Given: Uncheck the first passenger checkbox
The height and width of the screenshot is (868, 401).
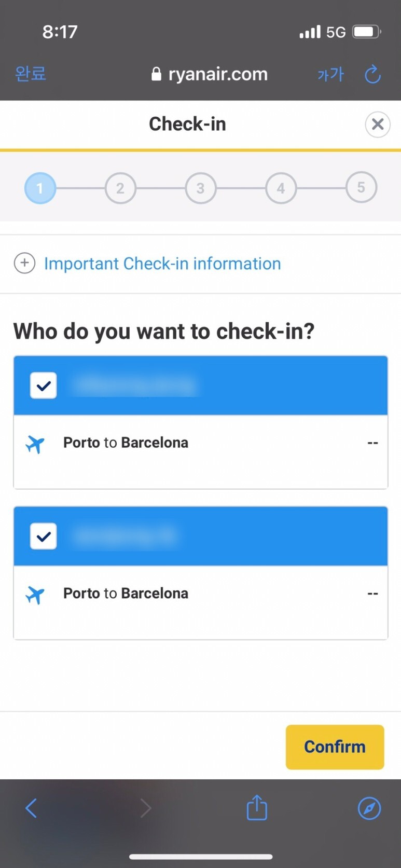Looking at the screenshot, I should (x=44, y=385).
